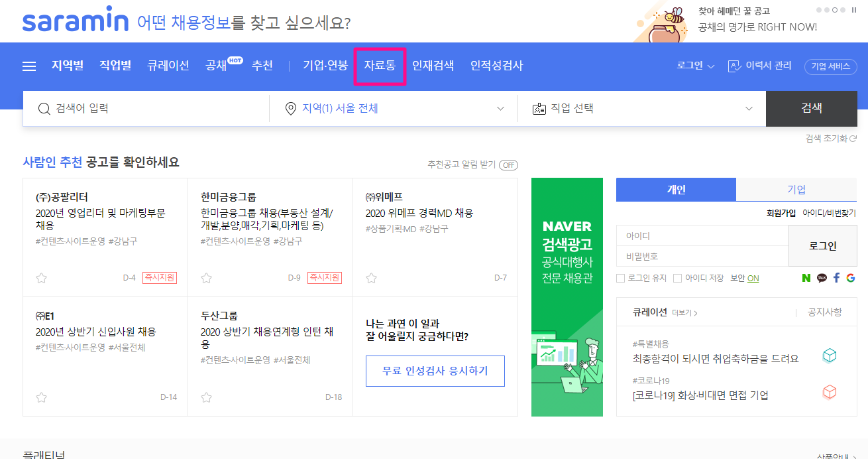Open the hamburger menu in the blue navigation bar

point(29,66)
